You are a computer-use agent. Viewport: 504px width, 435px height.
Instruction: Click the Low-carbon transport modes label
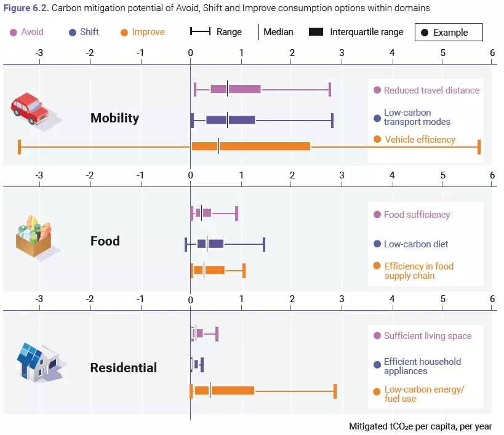[x=417, y=118]
